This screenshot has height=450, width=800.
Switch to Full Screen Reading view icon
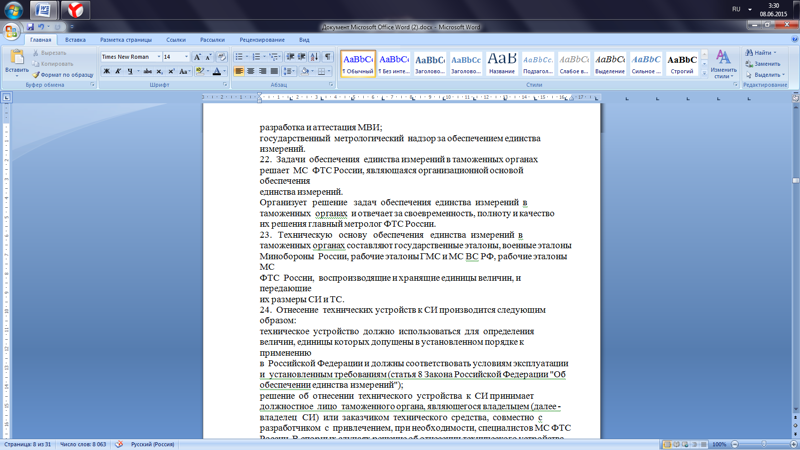[676, 444]
